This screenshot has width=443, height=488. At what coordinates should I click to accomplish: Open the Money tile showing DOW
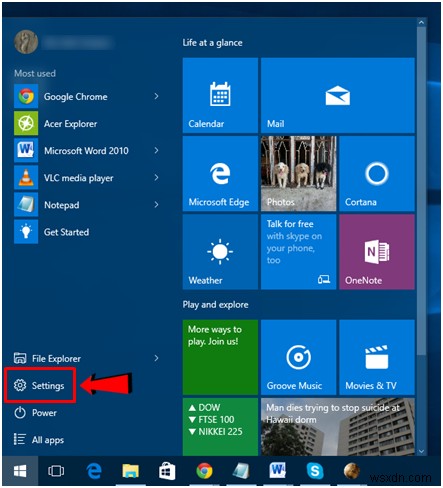(220, 427)
